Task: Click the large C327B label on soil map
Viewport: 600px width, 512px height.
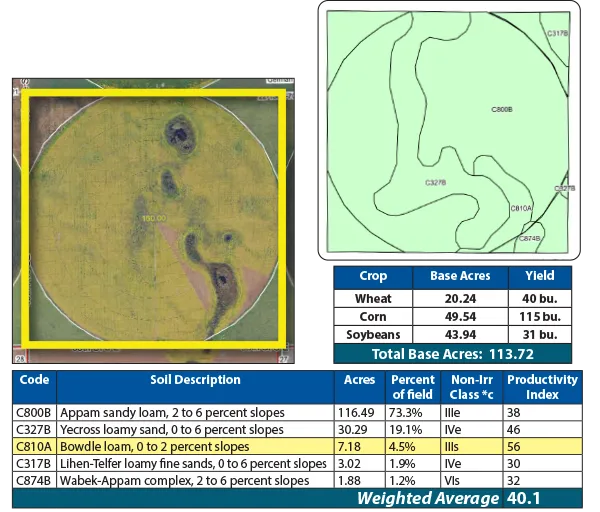Action: 435,183
